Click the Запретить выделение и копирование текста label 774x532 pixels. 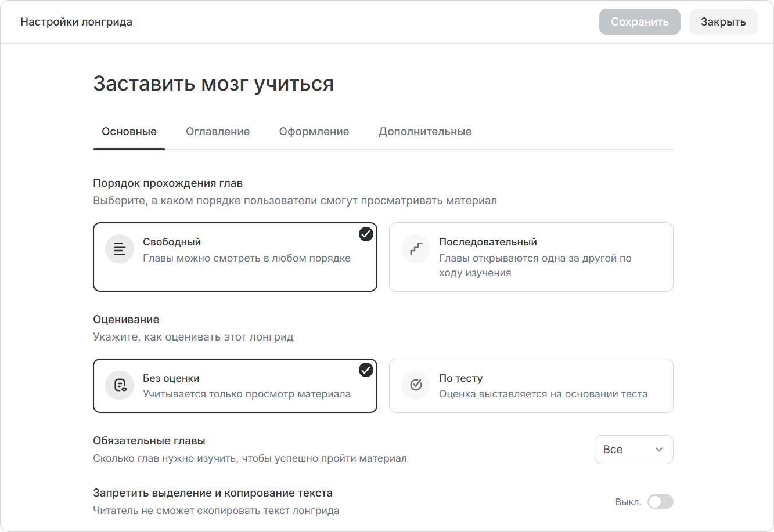pos(213,493)
